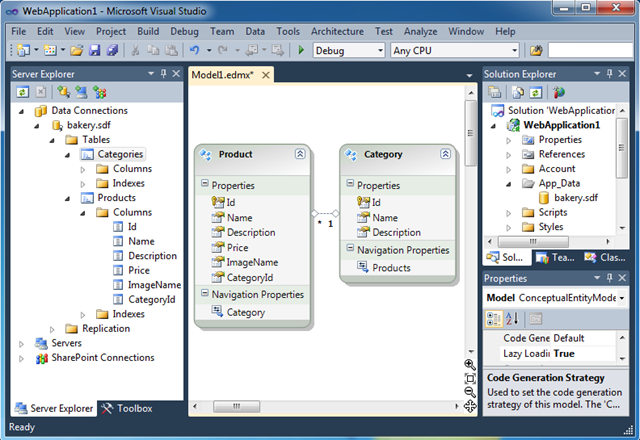Expand SharePoint Connections node
The image size is (640, 440).
tap(21, 359)
